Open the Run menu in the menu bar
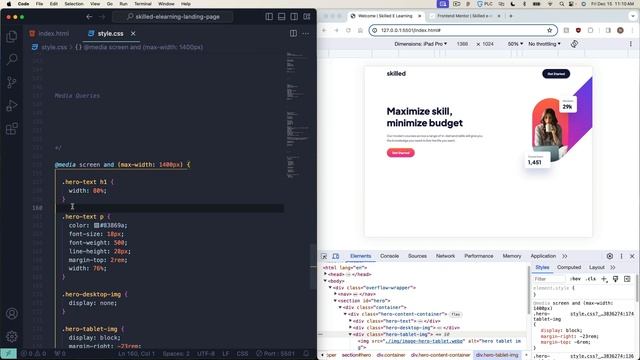The height and width of the screenshot is (360, 640). (123, 4)
